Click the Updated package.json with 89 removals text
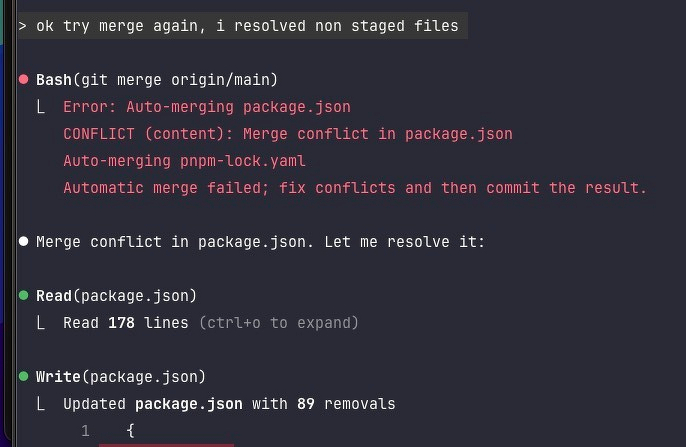Image resolution: width=686 pixels, height=447 pixels. (229, 404)
